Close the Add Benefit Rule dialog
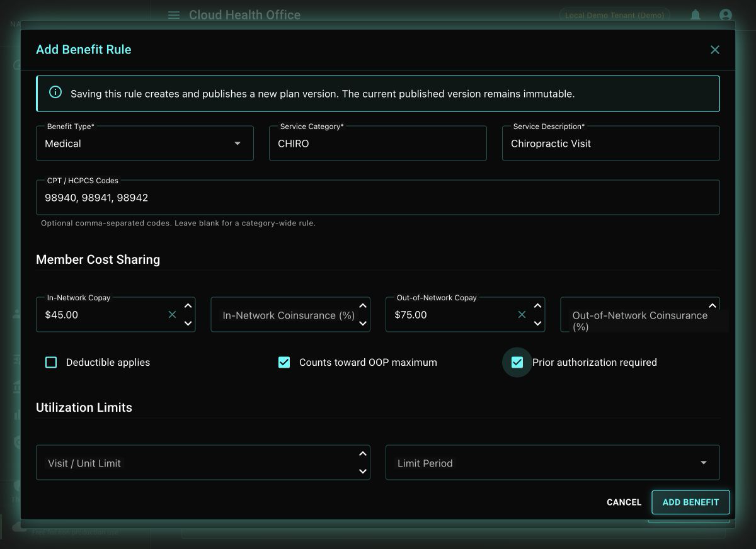Screen dimensions: 756x549 715,50
